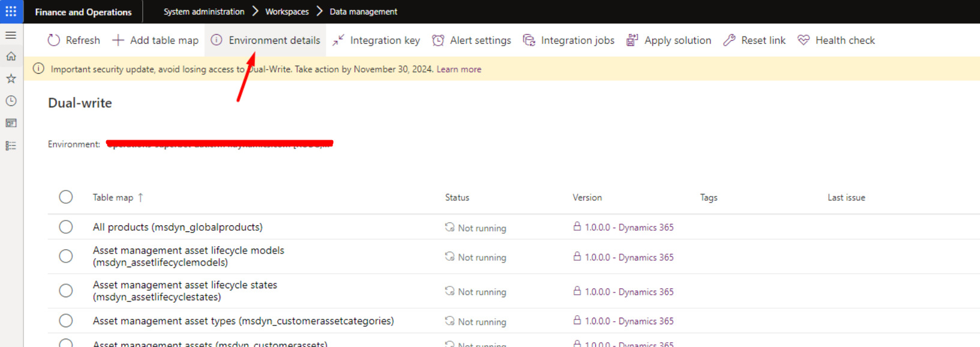Click lock icon in asset types version

pyautogui.click(x=577, y=320)
